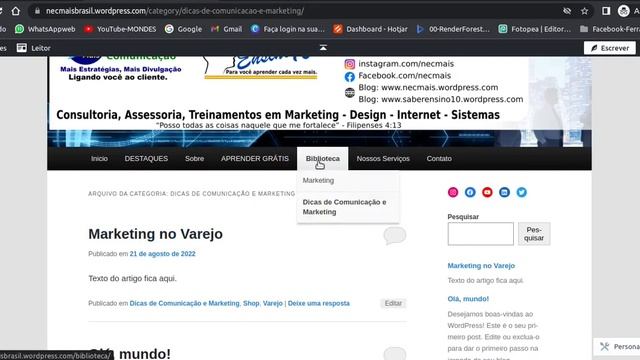Viewport: 640px width, 360px height.
Task: Open the eye-slash tracking protection icon
Action: tap(567, 11)
